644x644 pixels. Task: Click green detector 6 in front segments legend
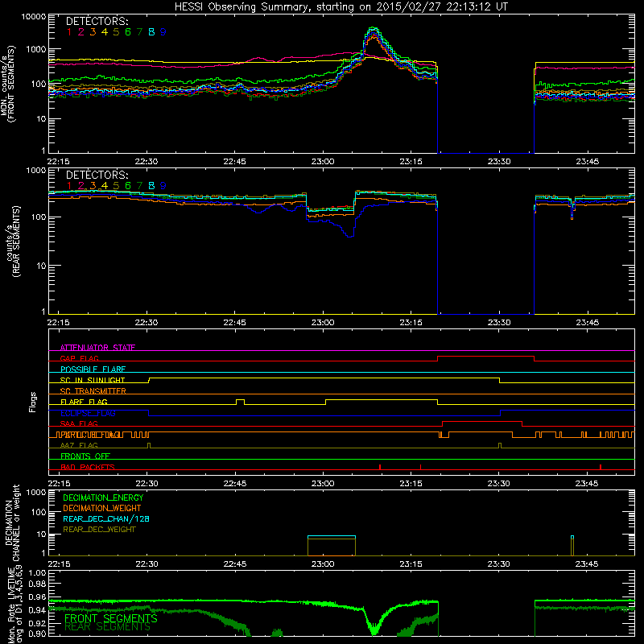[x=128, y=32]
